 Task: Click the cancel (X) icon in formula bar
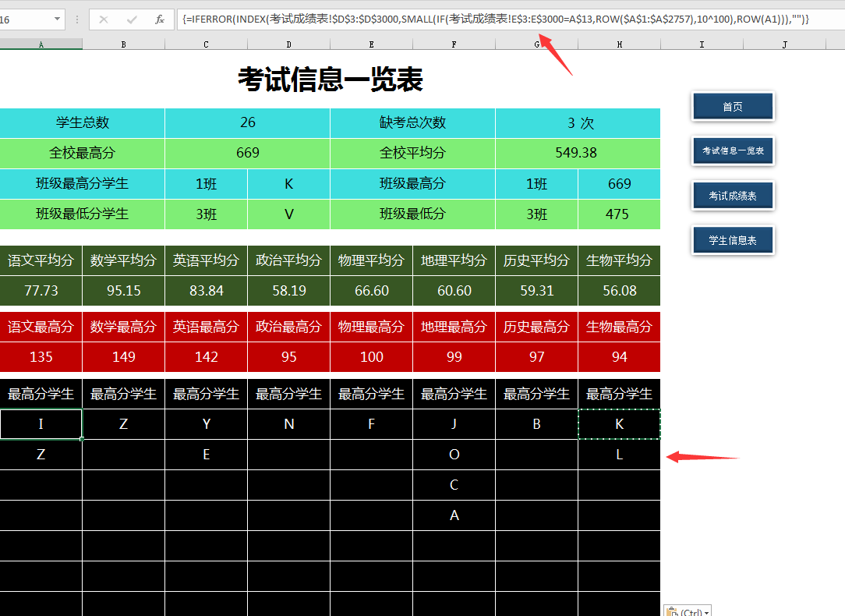pyautogui.click(x=104, y=20)
